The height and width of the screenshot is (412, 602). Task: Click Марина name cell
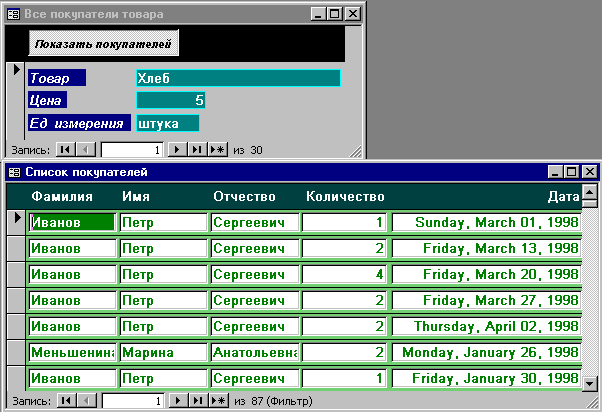coord(164,352)
